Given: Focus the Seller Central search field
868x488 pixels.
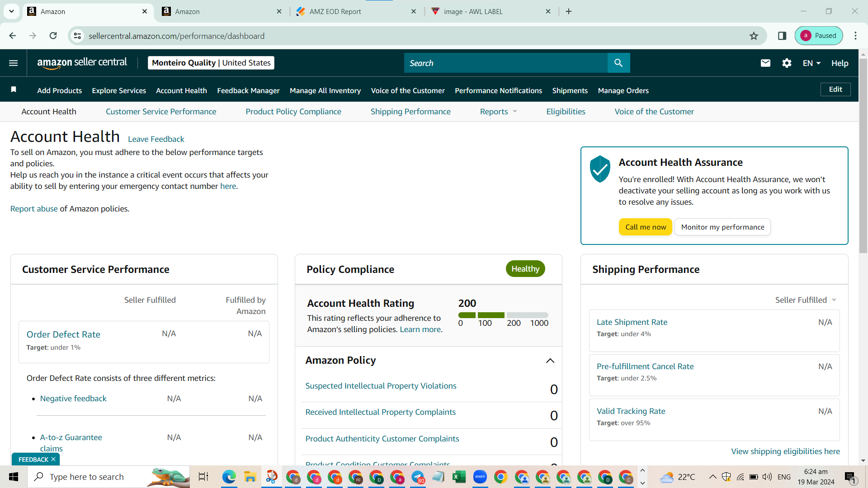Looking at the screenshot, I should point(506,63).
